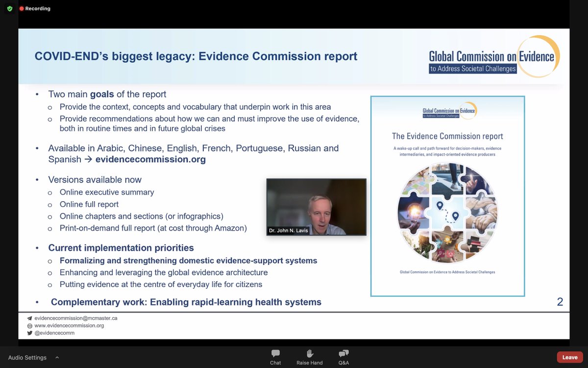Open Audio Settings
The height and width of the screenshot is (368, 588).
pos(27,357)
